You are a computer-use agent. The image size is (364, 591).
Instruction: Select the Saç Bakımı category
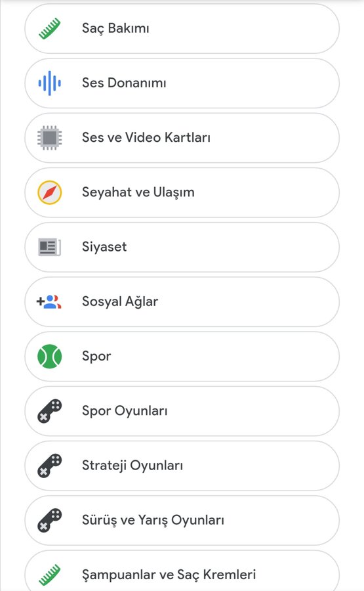[182, 29]
